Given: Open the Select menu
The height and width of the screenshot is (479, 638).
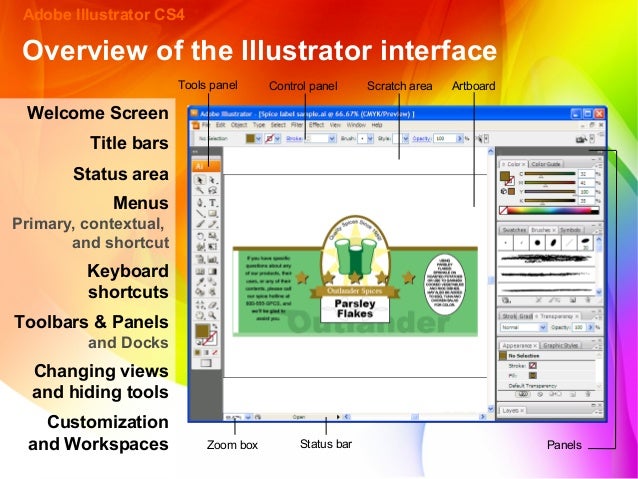Looking at the screenshot, I should click(278, 125).
